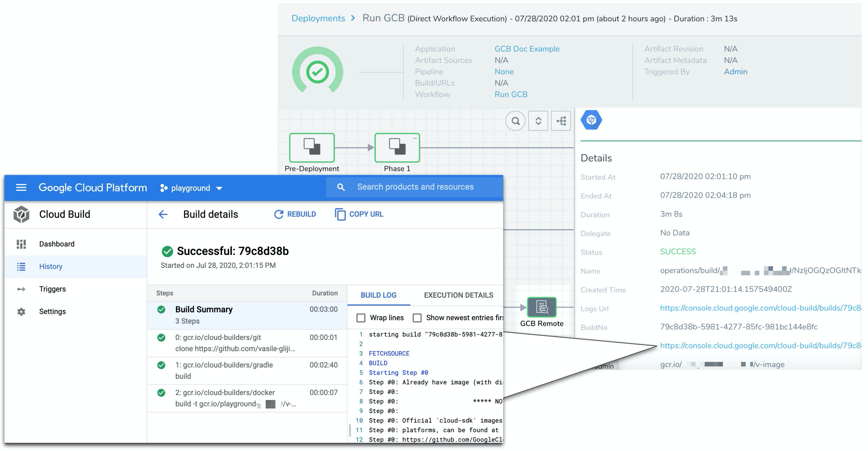Click the Duration value 3m 8s
Screen dimensions: 868x451
pyautogui.click(x=671, y=214)
